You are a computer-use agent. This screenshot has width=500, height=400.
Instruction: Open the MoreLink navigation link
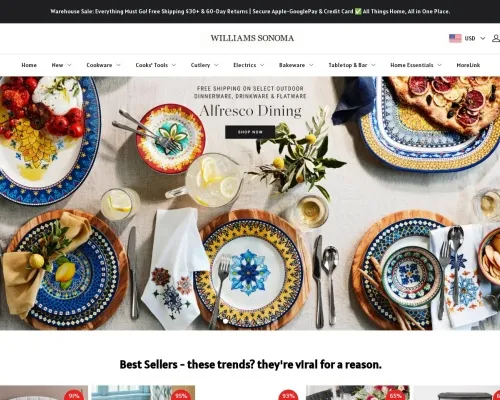[x=468, y=65]
